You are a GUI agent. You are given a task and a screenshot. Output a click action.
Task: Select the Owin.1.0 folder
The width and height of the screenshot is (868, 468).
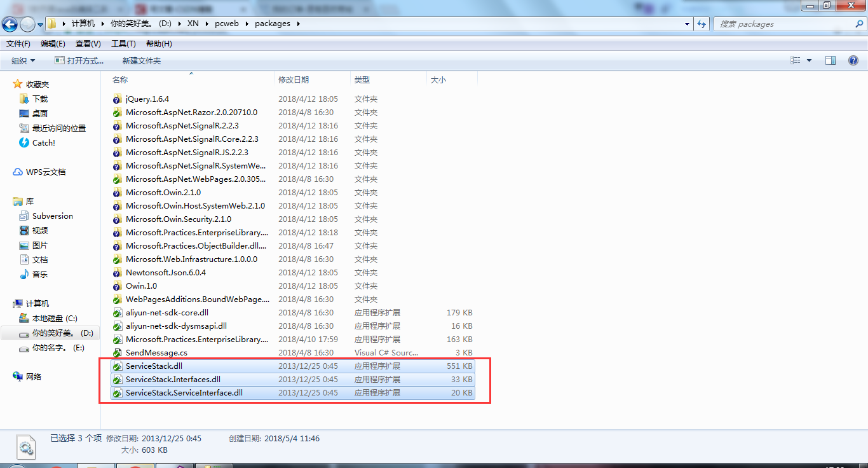point(141,286)
